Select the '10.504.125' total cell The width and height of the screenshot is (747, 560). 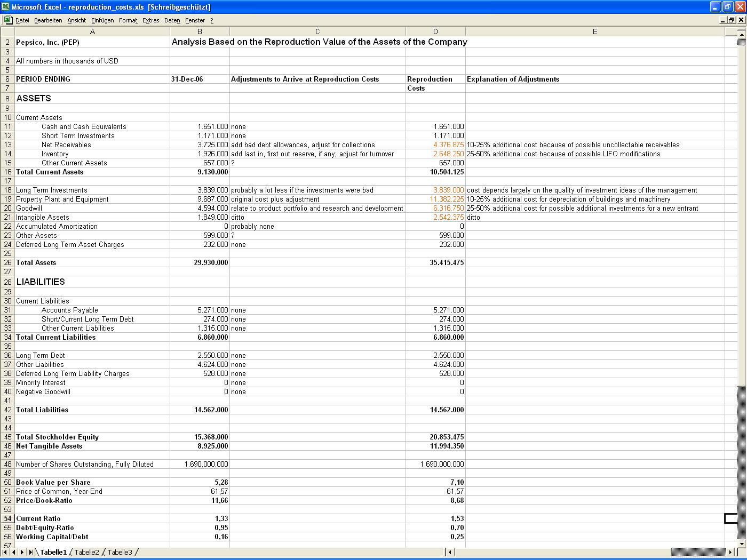435,172
